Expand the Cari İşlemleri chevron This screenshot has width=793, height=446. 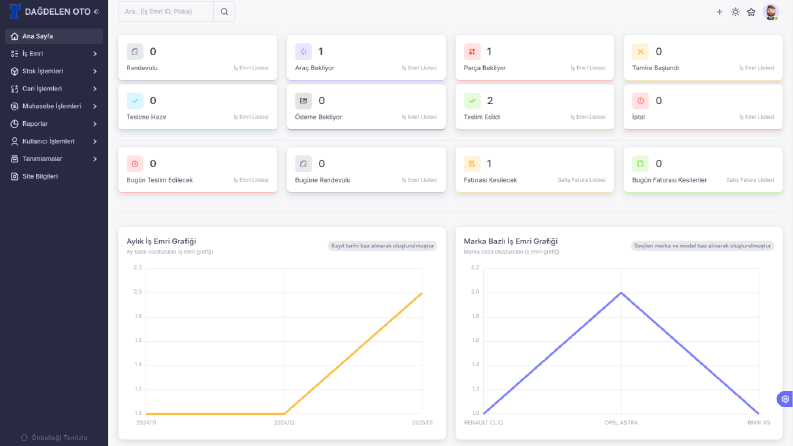(95, 89)
